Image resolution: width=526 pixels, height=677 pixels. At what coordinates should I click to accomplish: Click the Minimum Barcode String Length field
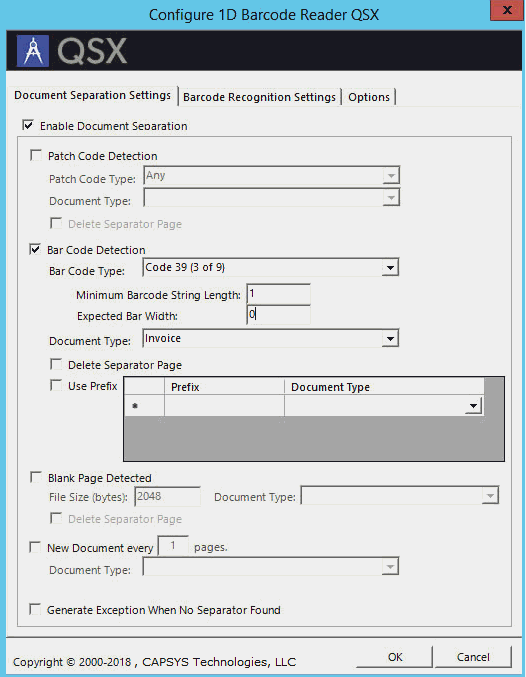point(279,294)
